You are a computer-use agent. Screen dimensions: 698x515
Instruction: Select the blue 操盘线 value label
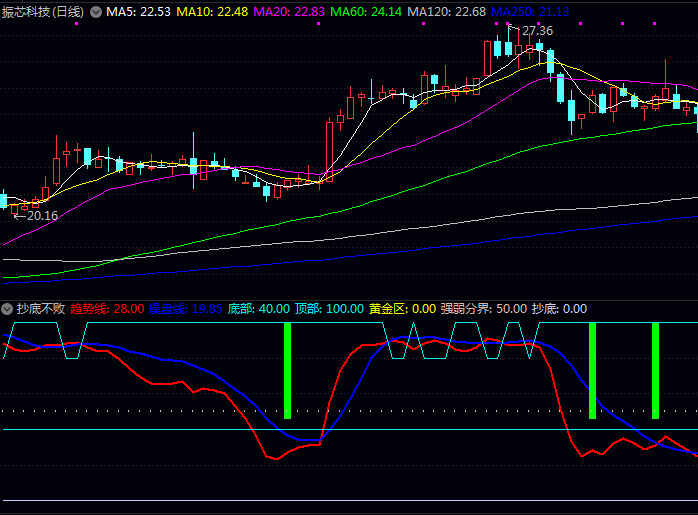pyautogui.click(x=185, y=309)
